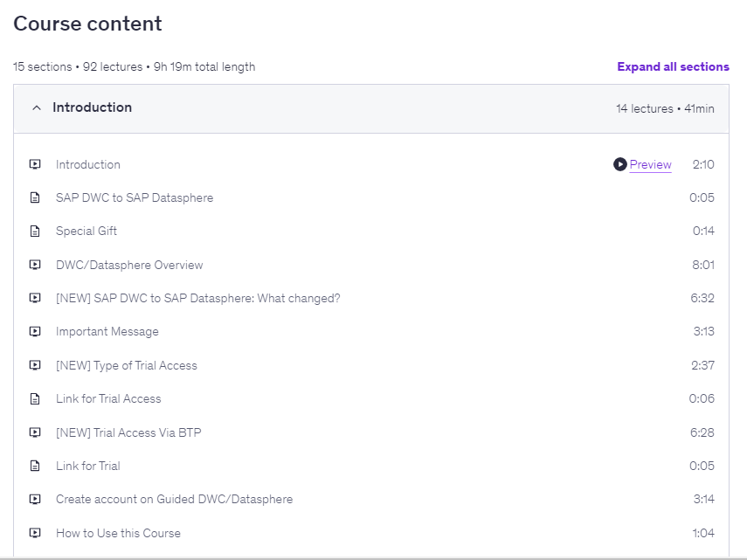The height and width of the screenshot is (560, 747).
Task: Click the Introduction section header title
Action: pos(92,107)
